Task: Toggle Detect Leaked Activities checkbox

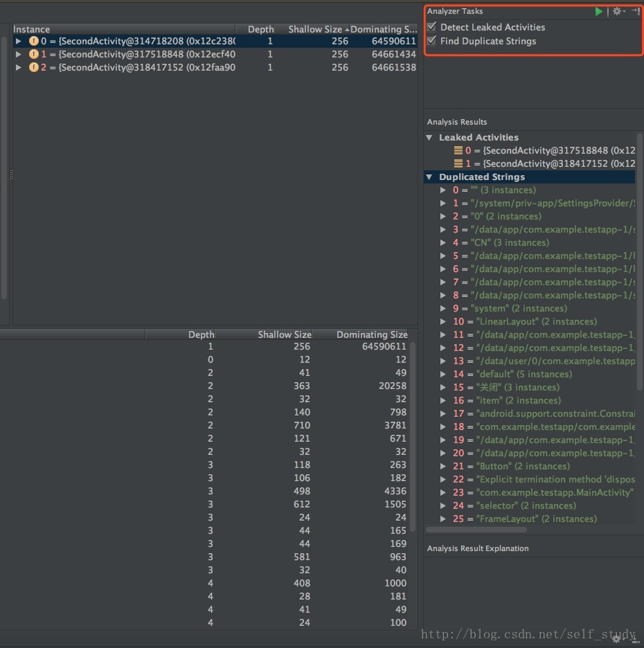Action: [x=431, y=27]
